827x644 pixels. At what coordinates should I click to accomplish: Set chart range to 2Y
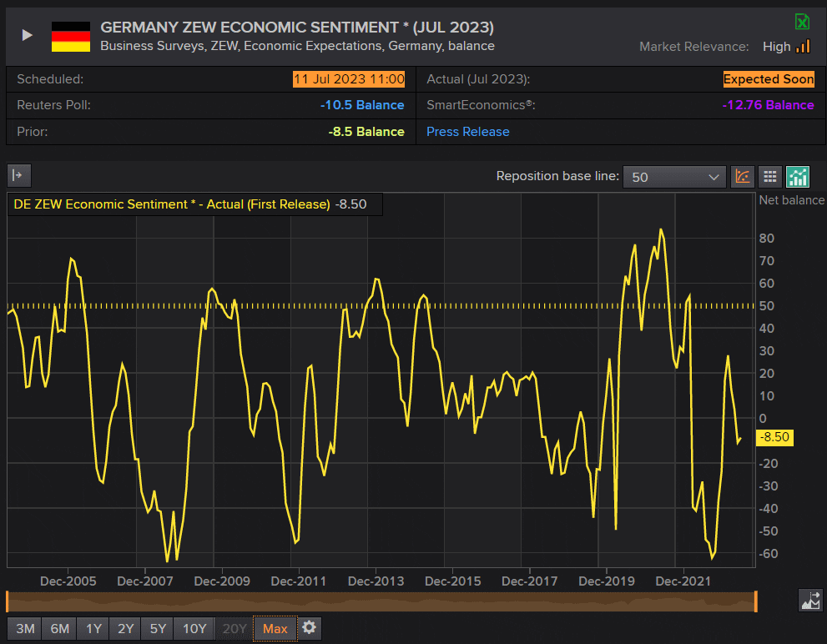click(125, 628)
